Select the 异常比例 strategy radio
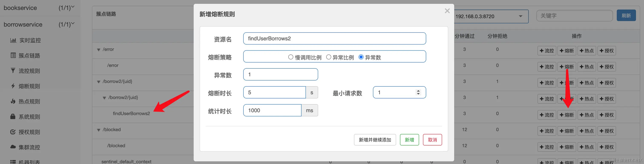The width and height of the screenshot is (644, 164). [x=329, y=57]
